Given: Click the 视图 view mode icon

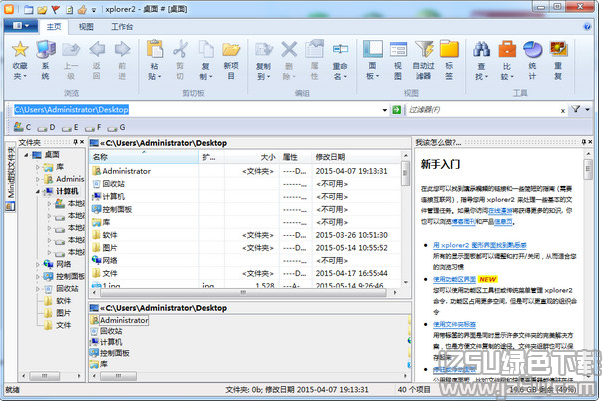Looking at the screenshot, I should coord(398,49).
